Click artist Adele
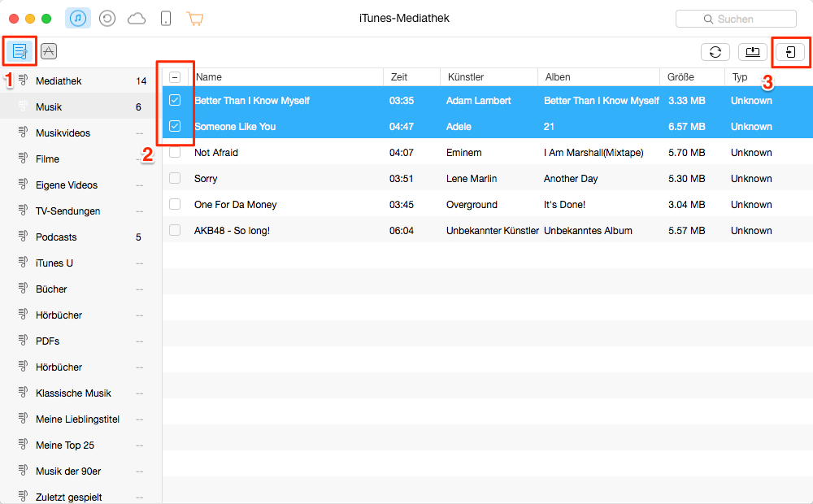This screenshot has height=504, width=813. (459, 127)
